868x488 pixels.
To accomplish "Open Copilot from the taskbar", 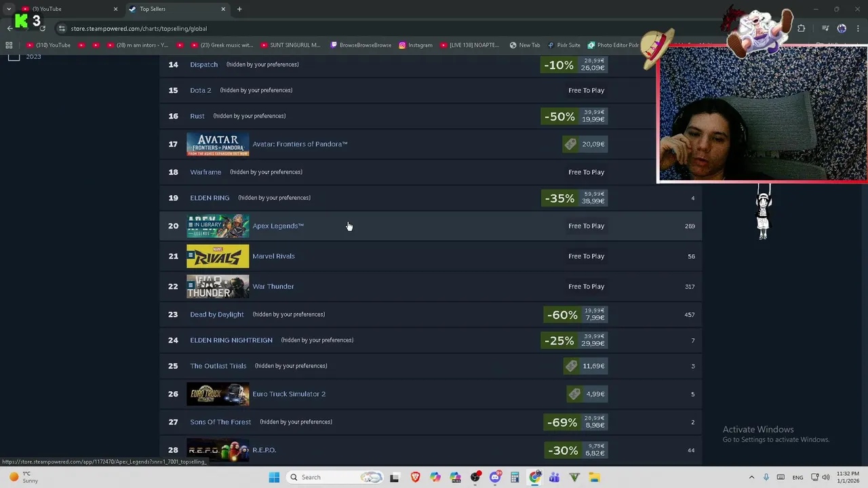I will pyautogui.click(x=435, y=477).
